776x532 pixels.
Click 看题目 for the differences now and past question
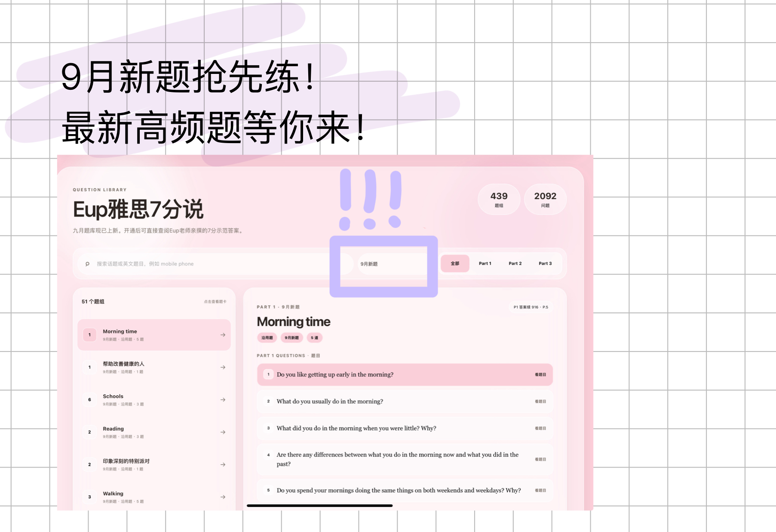(540, 459)
